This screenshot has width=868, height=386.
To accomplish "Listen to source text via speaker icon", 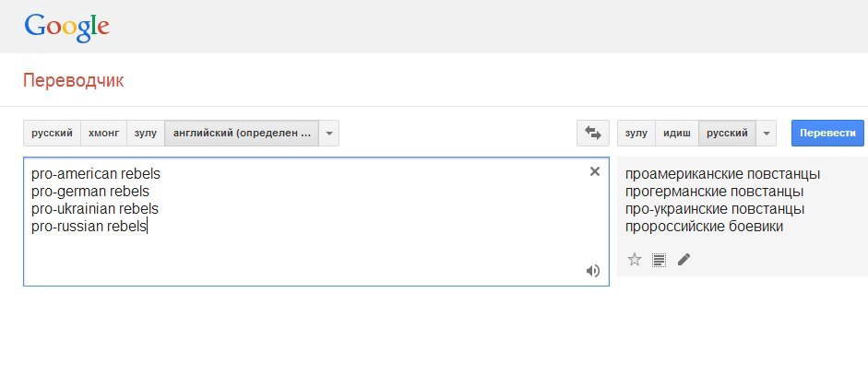I will coord(593,271).
